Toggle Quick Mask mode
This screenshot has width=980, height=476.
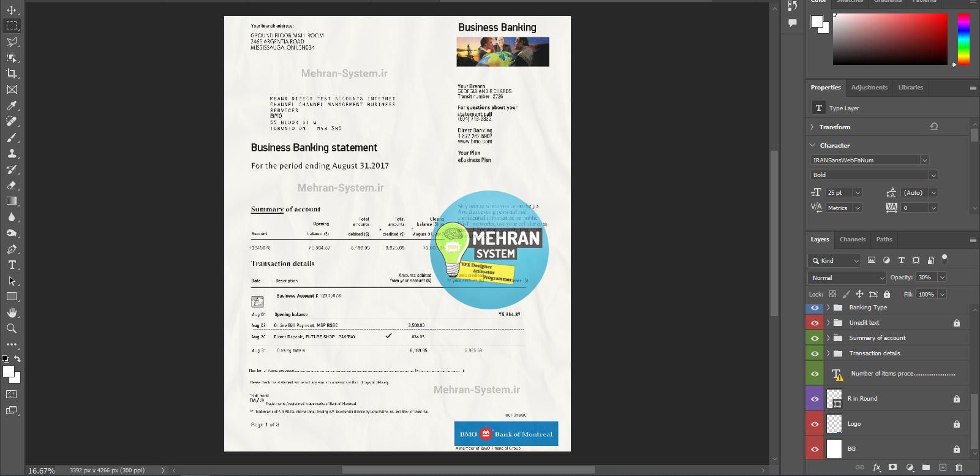click(x=12, y=395)
